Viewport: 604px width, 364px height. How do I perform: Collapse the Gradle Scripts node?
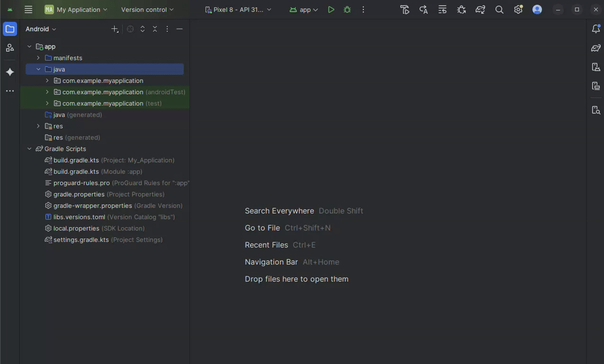29,149
